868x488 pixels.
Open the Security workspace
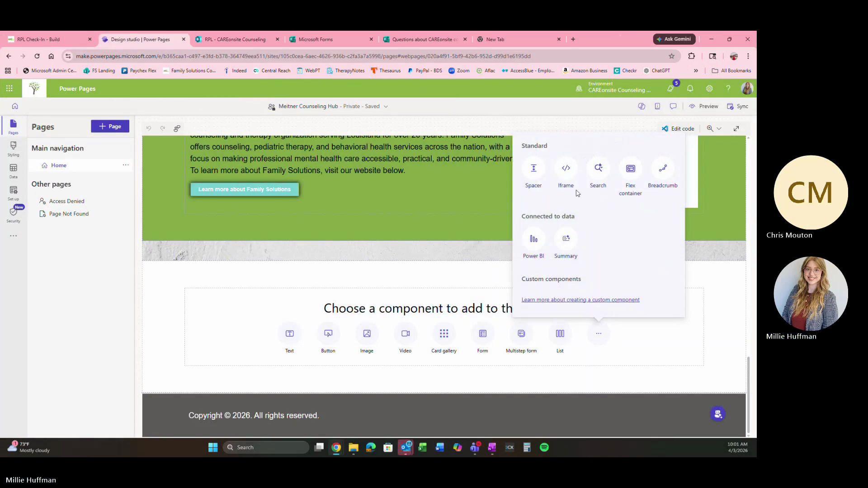(x=13, y=215)
